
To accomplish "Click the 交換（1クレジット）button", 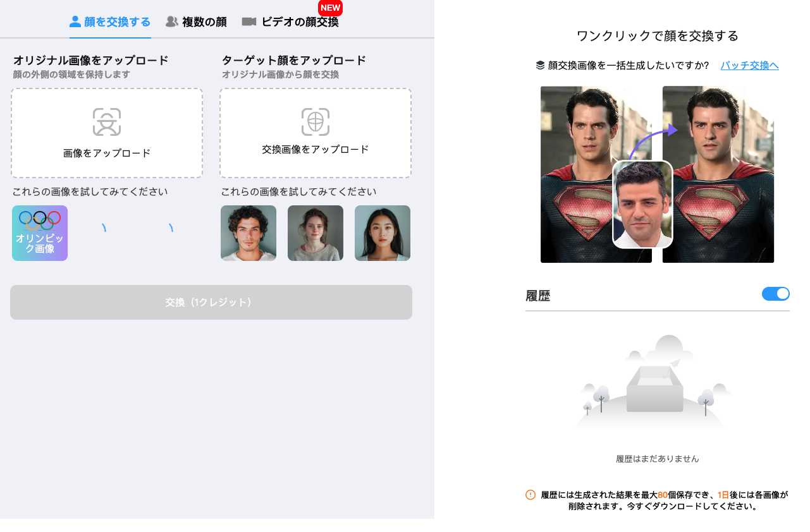I will coord(211,302).
